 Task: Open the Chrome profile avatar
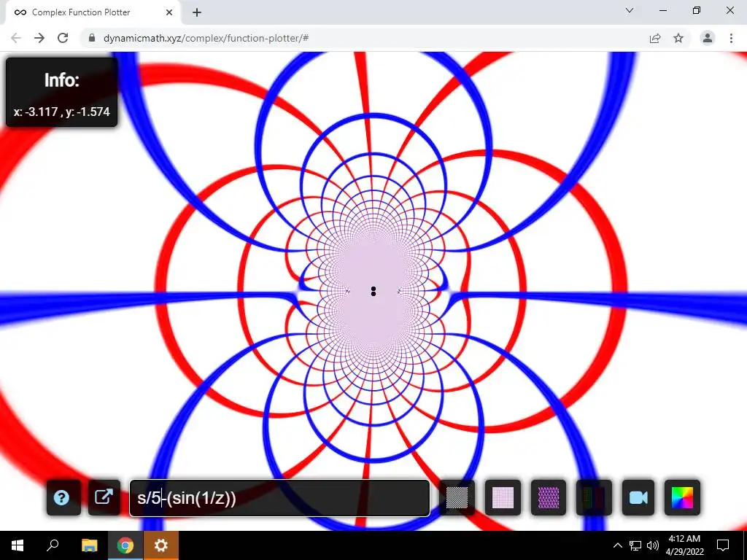pos(708,38)
